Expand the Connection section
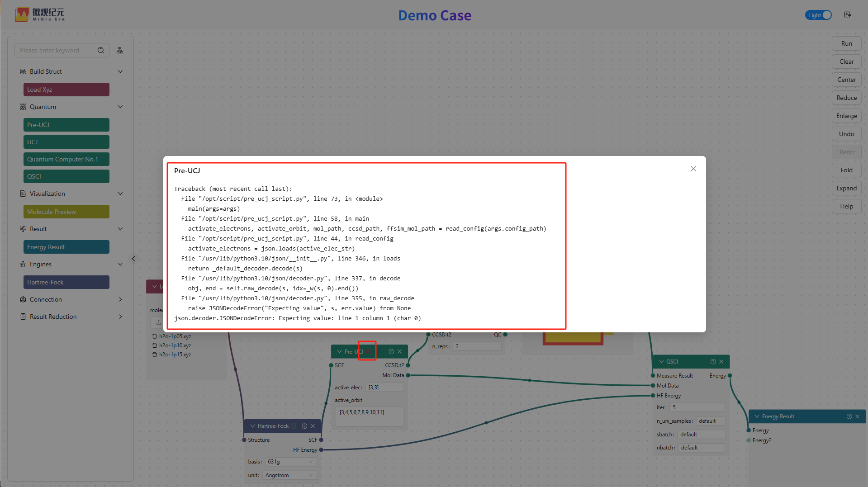 coord(120,299)
